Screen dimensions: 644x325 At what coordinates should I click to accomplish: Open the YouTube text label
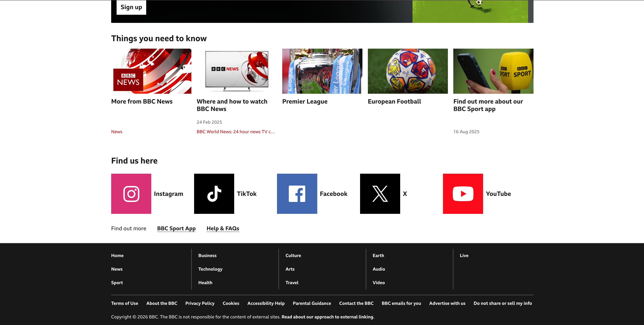[x=498, y=194]
